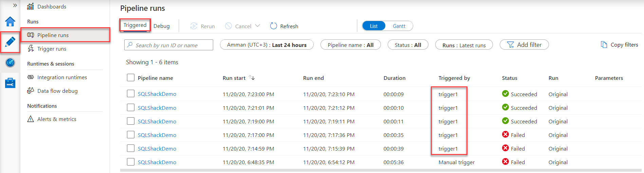Viewport: 644px width, 173px height.
Task: Select checkbox for Manual trigger run
Action: [x=131, y=162]
